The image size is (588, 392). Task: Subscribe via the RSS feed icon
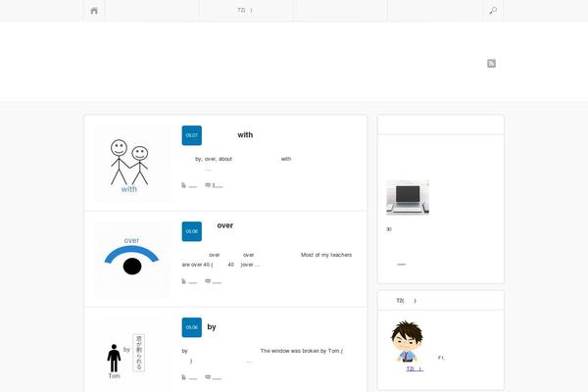point(491,64)
